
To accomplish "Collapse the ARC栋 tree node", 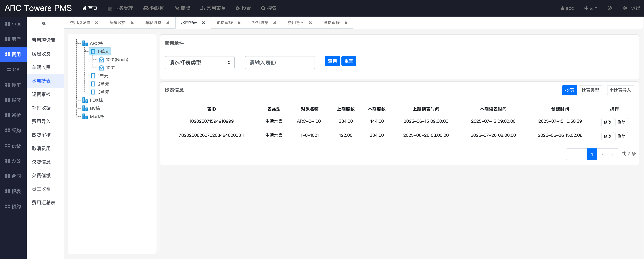I will [77, 43].
